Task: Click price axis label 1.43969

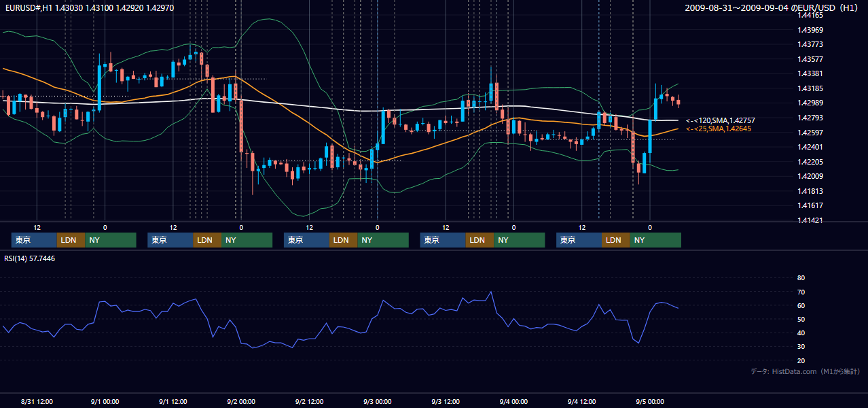Action: click(810, 30)
